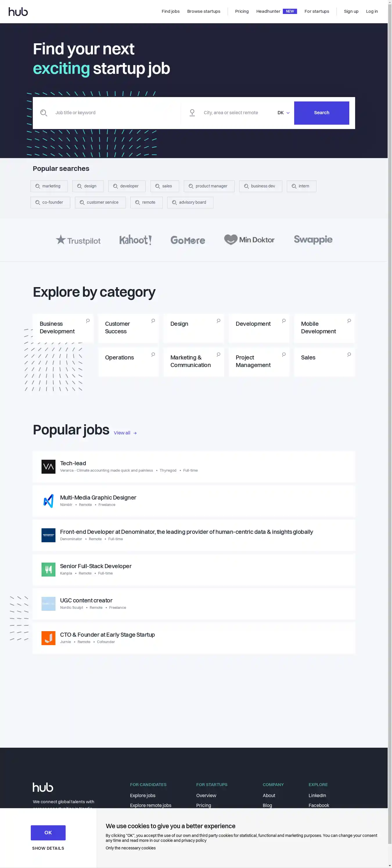Open the DK country selector dropdown
The width and height of the screenshot is (392, 868).
283,112
